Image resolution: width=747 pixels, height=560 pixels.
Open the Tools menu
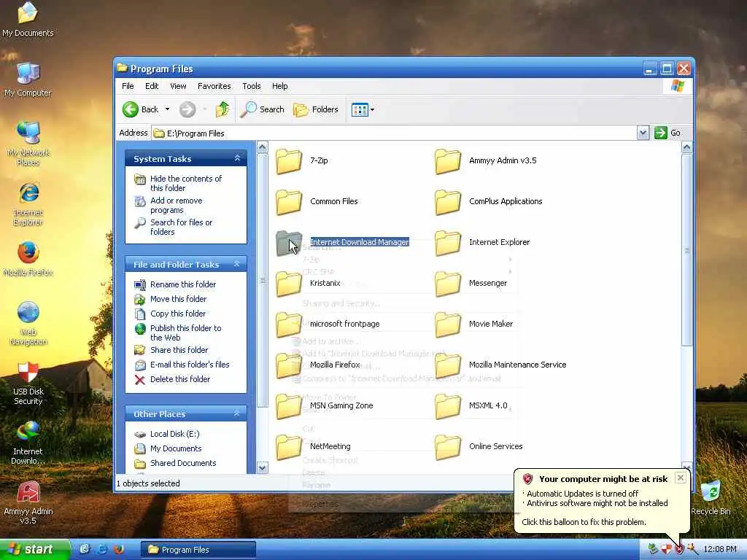[x=251, y=86]
